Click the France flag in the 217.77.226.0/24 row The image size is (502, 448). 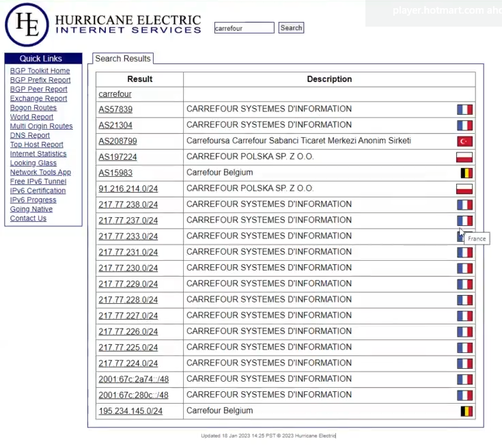(464, 332)
